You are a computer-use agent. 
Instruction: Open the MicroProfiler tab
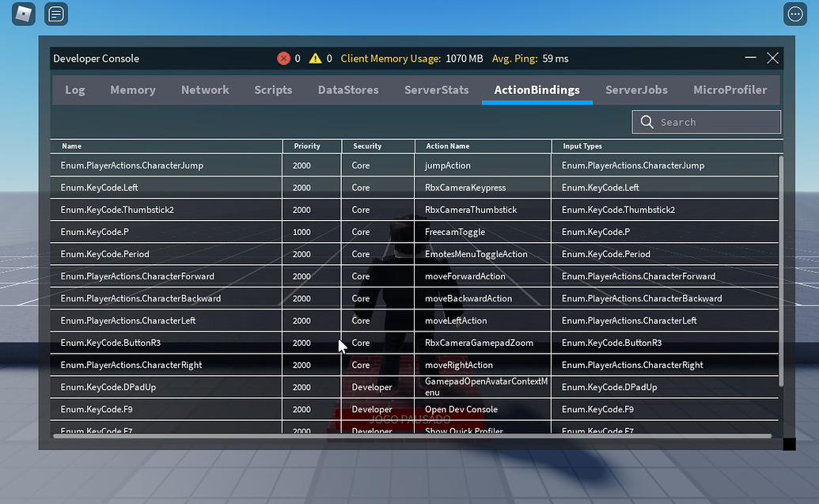pos(730,89)
